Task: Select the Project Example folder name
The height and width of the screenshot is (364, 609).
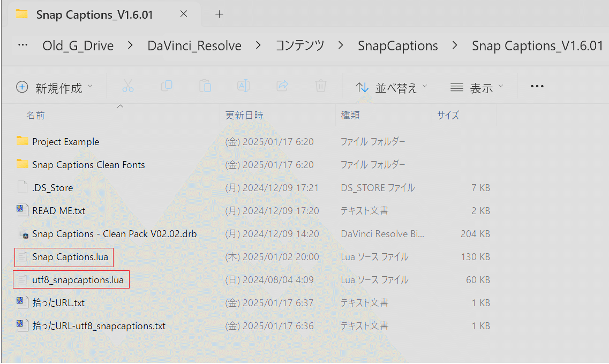Action: 66,142
